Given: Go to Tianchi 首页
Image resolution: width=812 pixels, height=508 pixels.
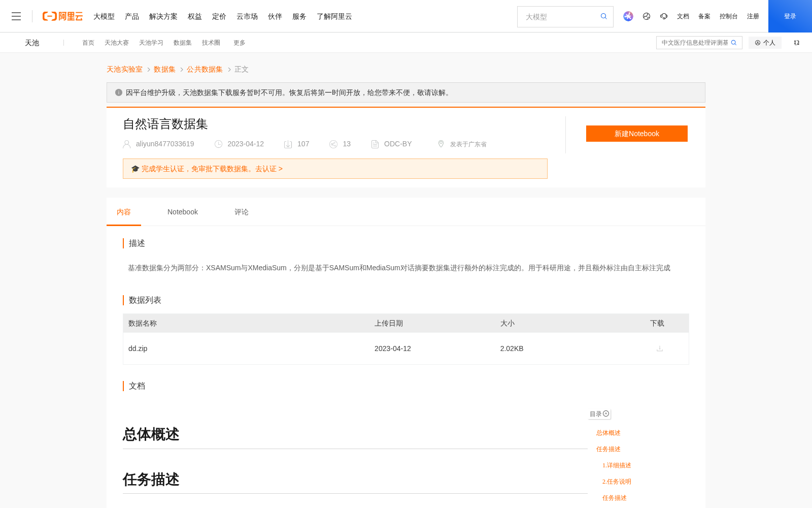Looking at the screenshot, I should click(88, 43).
